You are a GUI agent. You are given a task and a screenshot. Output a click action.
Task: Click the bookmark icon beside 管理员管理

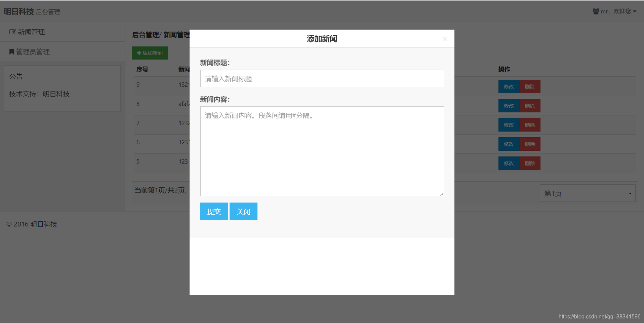pos(12,51)
